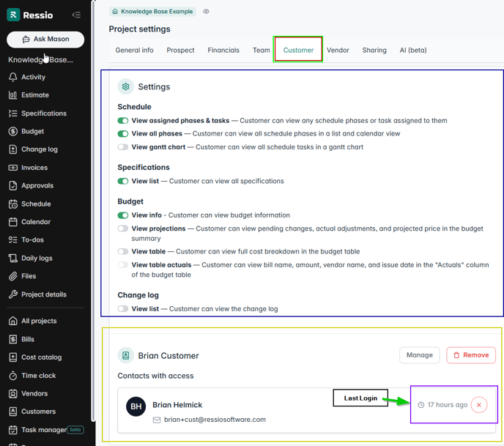Open the Files section paperclip icon

[13, 276]
